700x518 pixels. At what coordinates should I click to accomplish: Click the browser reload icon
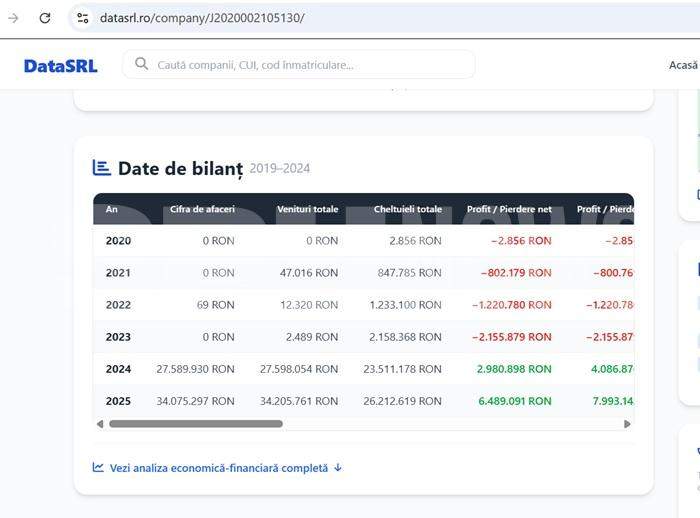(45, 18)
